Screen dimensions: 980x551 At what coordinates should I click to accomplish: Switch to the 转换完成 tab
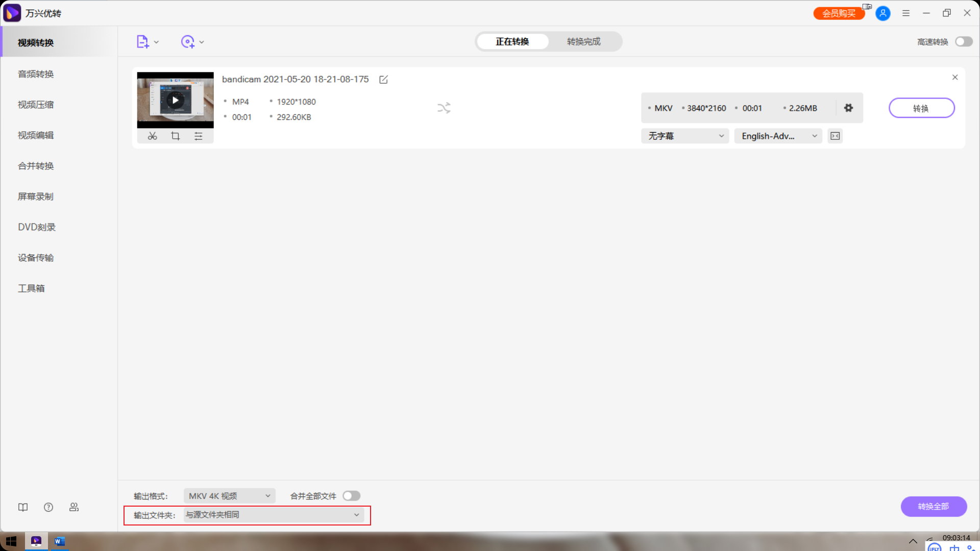click(x=583, y=42)
